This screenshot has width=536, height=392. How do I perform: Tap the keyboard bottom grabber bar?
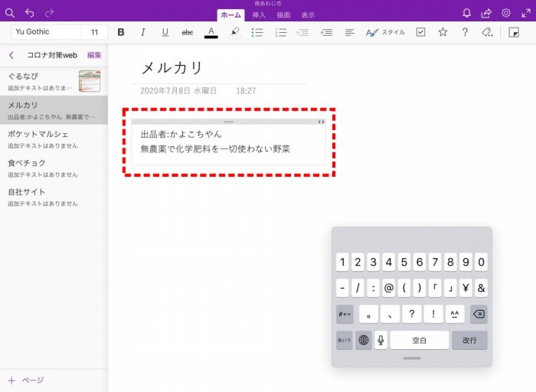tap(412, 358)
